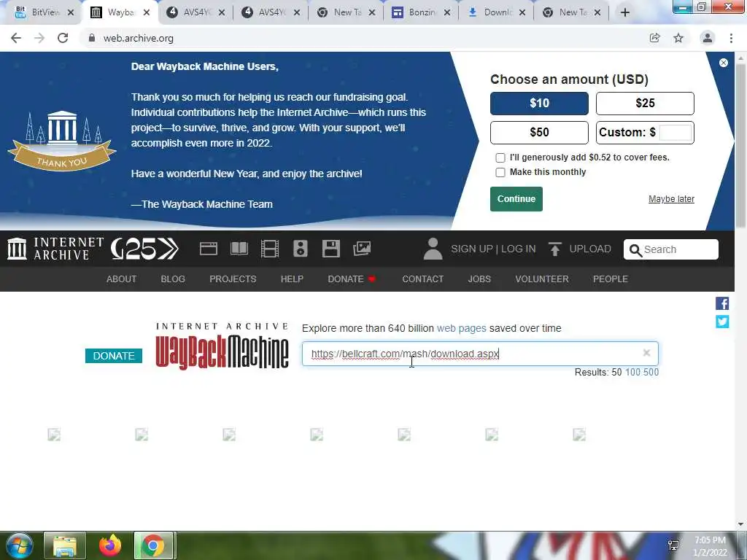Open the web pages link
747x560 pixels.
[x=462, y=328]
